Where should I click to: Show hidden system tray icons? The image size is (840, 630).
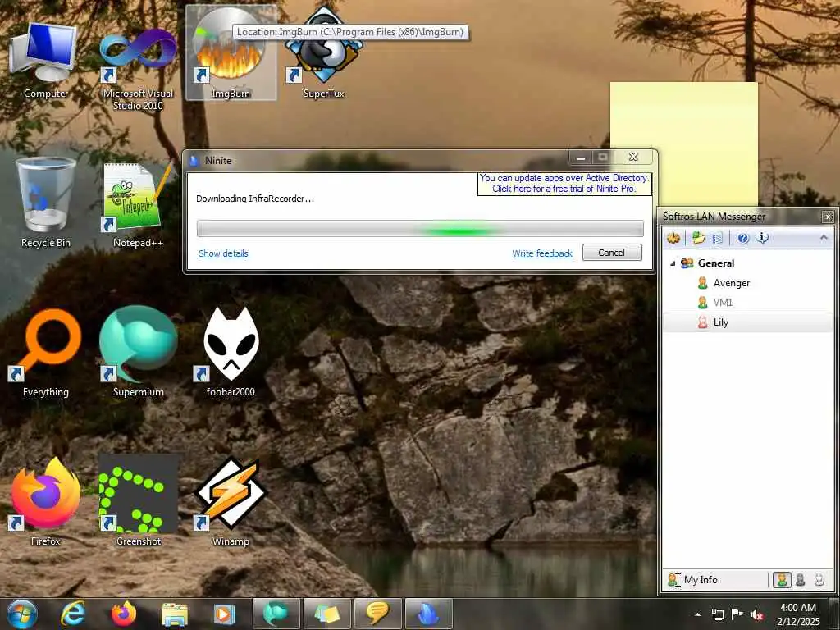point(697,614)
